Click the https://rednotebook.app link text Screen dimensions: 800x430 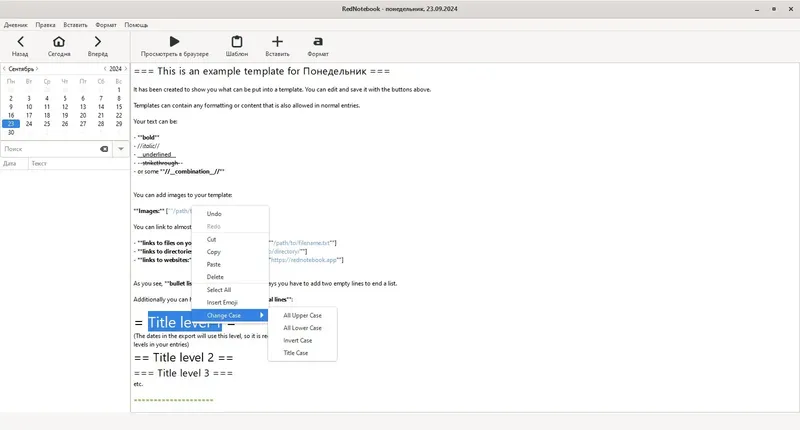(x=304, y=260)
